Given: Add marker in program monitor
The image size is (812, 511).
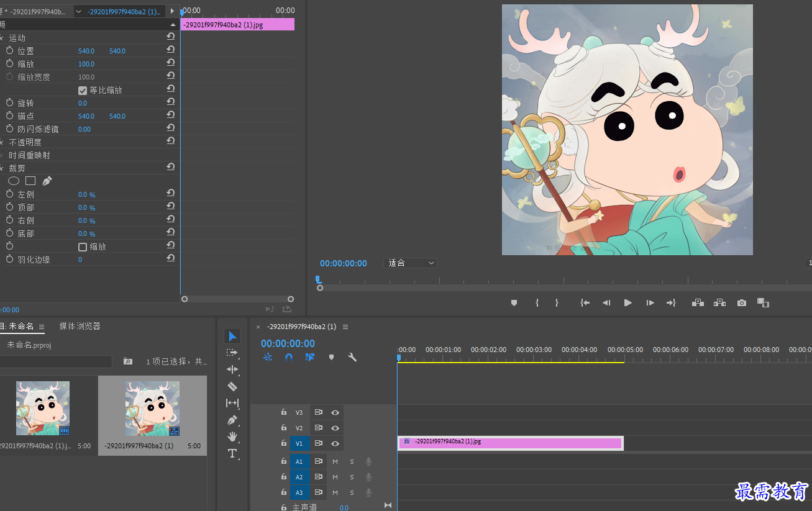Looking at the screenshot, I should (x=514, y=302).
